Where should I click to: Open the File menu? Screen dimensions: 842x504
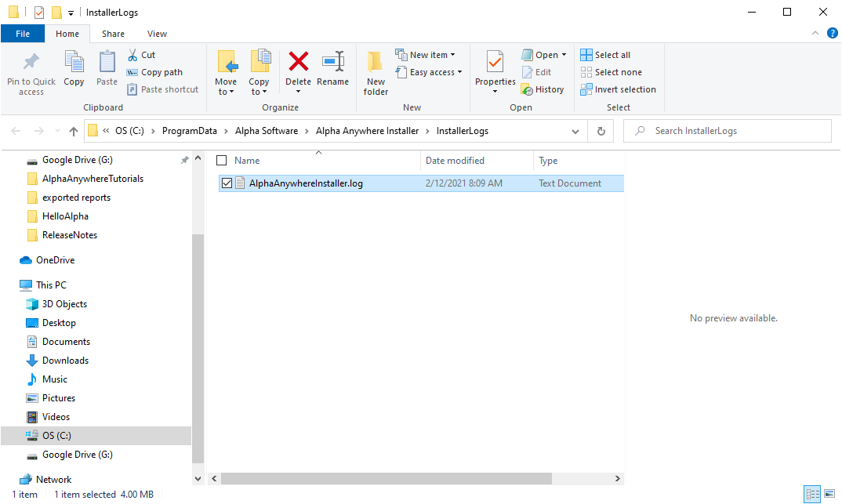23,33
